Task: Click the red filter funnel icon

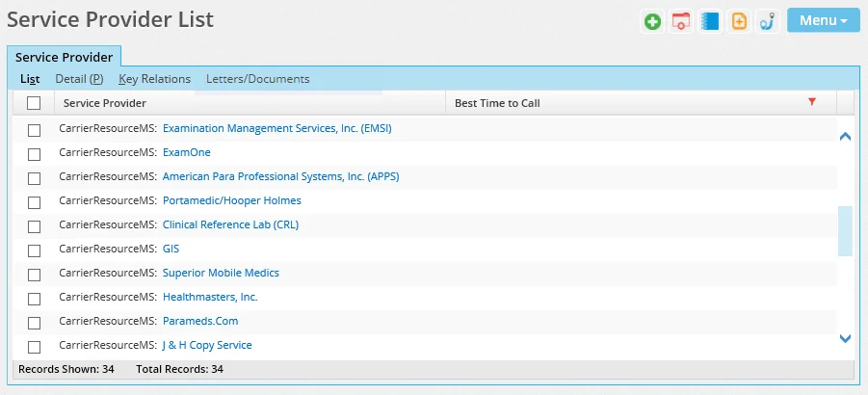Action: click(x=812, y=101)
